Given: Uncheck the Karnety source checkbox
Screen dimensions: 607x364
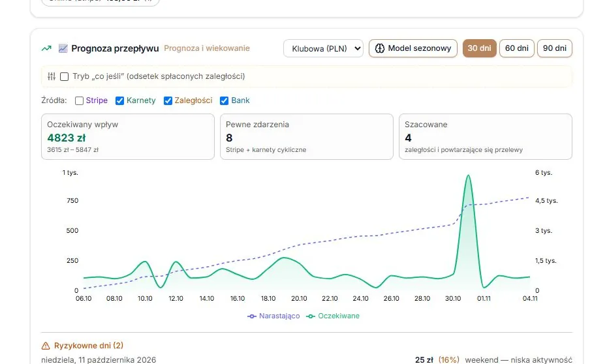Looking at the screenshot, I should pos(119,100).
